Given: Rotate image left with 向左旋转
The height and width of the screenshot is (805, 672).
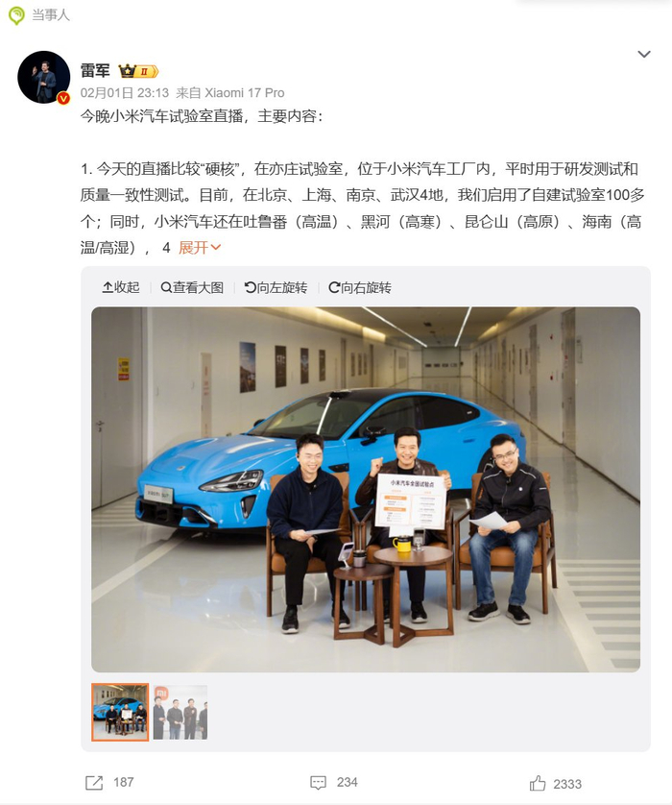Looking at the screenshot, I should pos(276,287).
